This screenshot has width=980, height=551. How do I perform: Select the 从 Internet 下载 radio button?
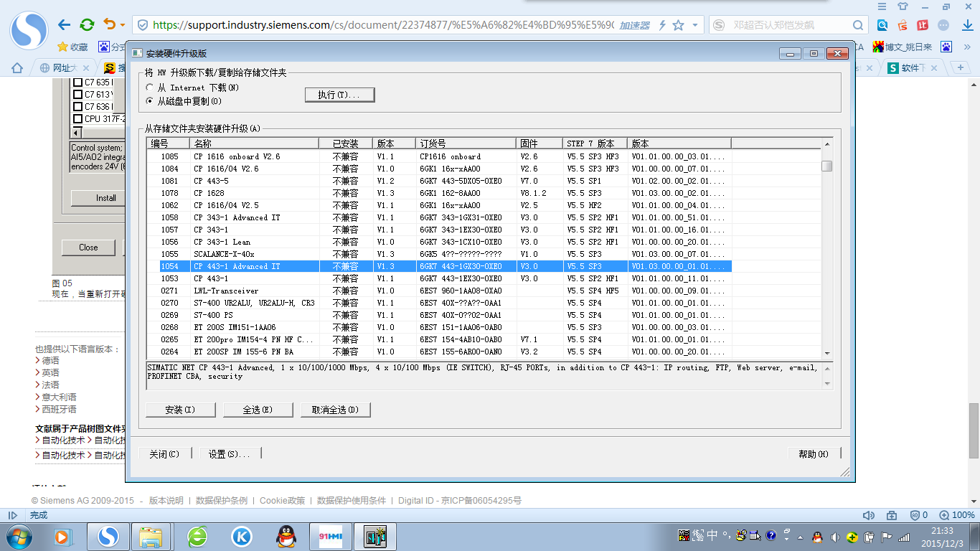tap(150, 88)
